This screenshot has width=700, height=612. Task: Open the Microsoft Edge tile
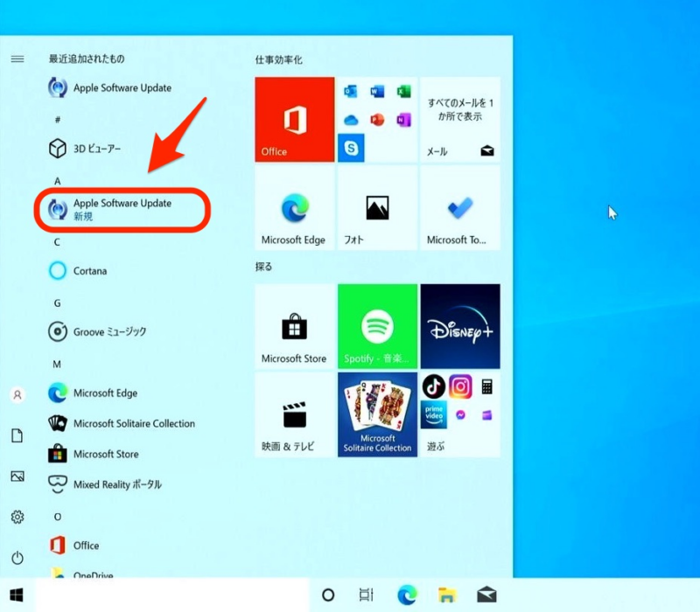tap(295, 208)
